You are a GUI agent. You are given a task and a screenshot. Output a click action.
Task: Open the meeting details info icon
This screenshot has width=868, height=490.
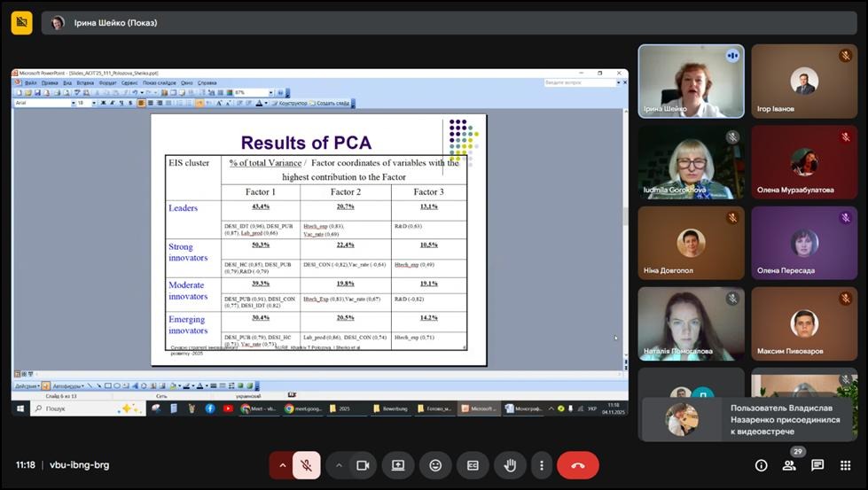761,465
